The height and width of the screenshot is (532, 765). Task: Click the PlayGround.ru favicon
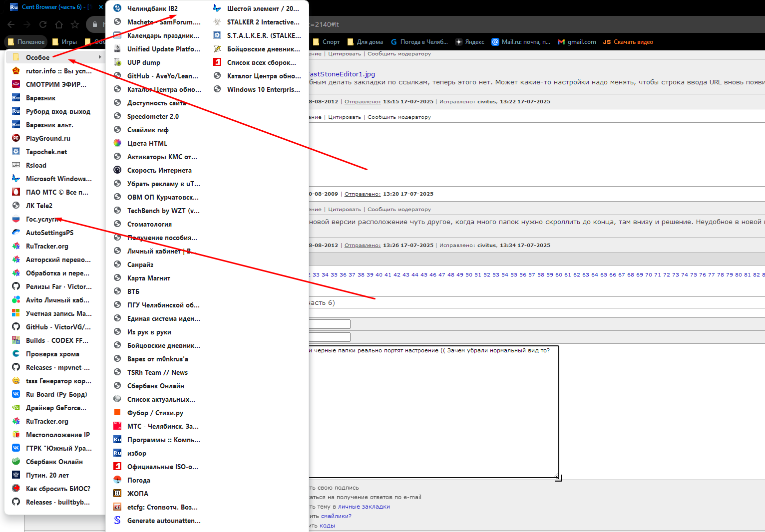pos(16,138)
